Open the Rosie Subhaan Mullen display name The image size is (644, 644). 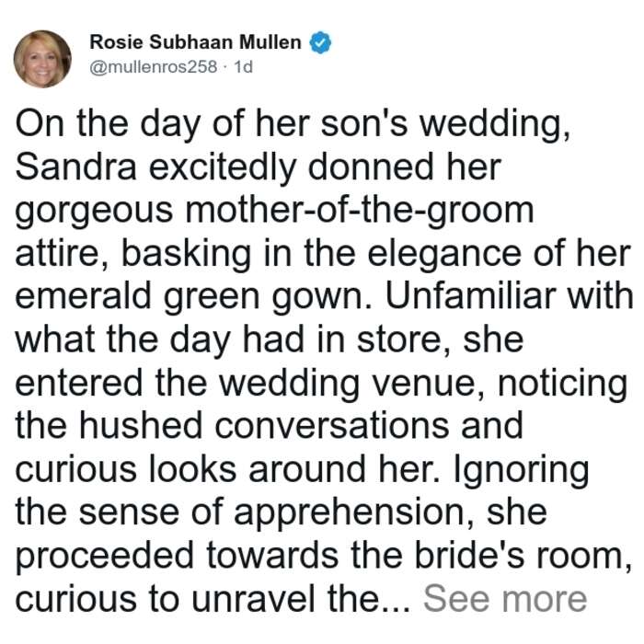coord(195,42)
